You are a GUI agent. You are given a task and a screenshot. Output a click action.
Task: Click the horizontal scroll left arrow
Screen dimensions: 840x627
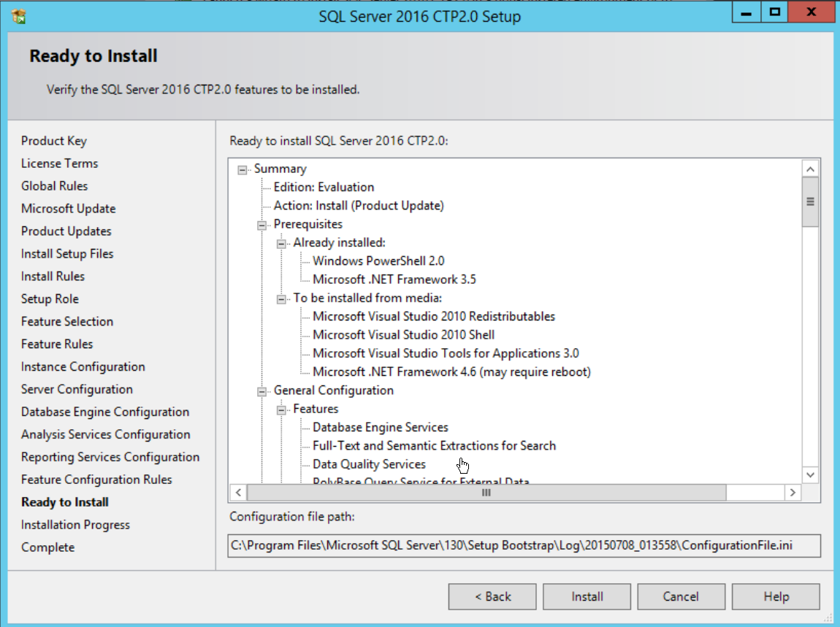(x=238, y=493)
